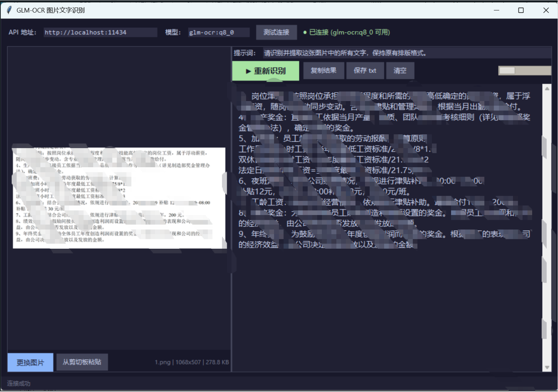The height and width of the screenshot is (392, 558).
Task: Close the GLM-OCR window
Action: (546, 10)
